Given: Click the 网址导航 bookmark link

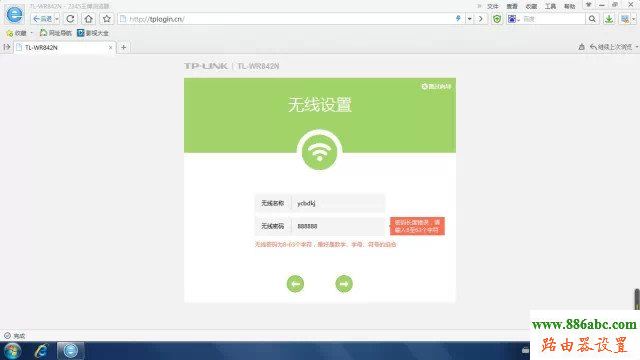Looking at the screenshot, I should click(56, 33).
